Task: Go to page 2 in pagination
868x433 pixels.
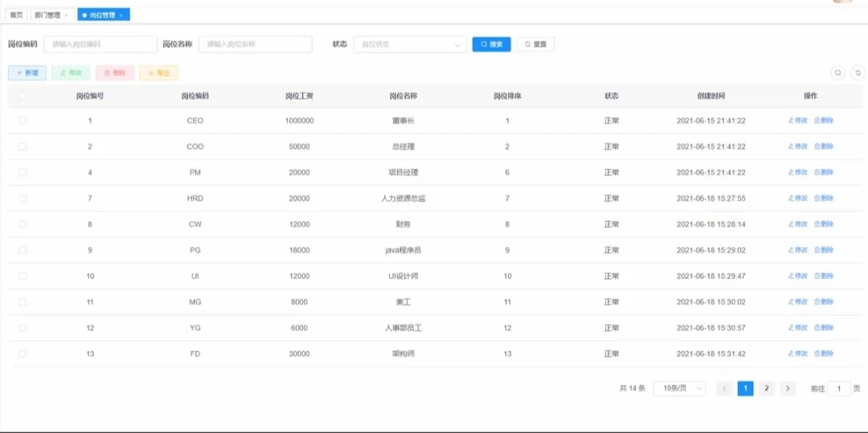Action: click(766, 389)
